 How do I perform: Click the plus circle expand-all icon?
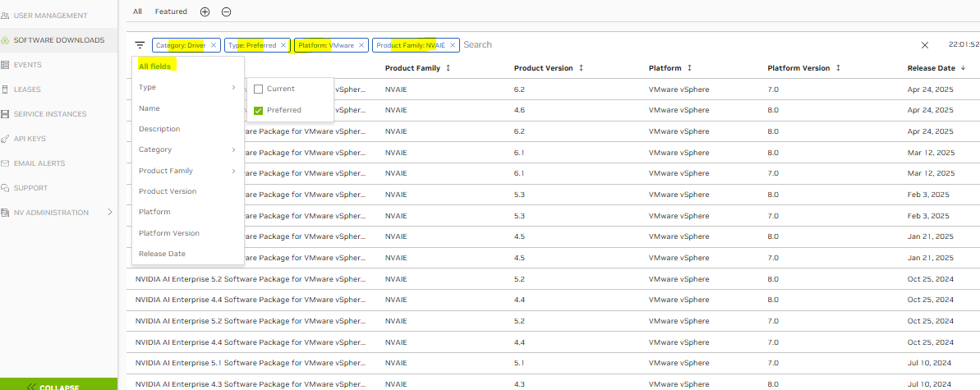(205, 11)
